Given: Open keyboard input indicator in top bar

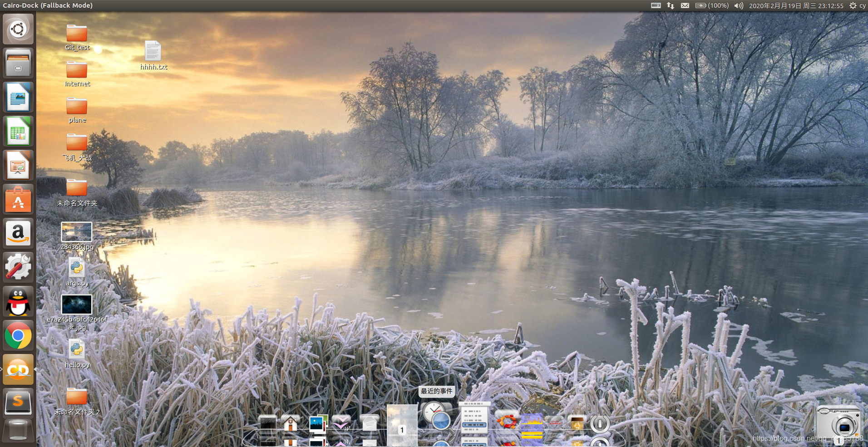Looking at the screenshot, I should pyautogui.click(x=656, y=5).
